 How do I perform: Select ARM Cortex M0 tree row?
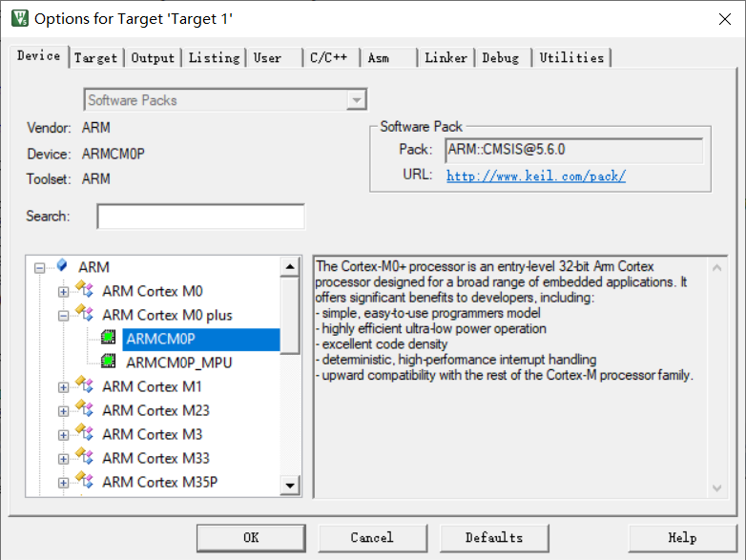coord(153,292)
